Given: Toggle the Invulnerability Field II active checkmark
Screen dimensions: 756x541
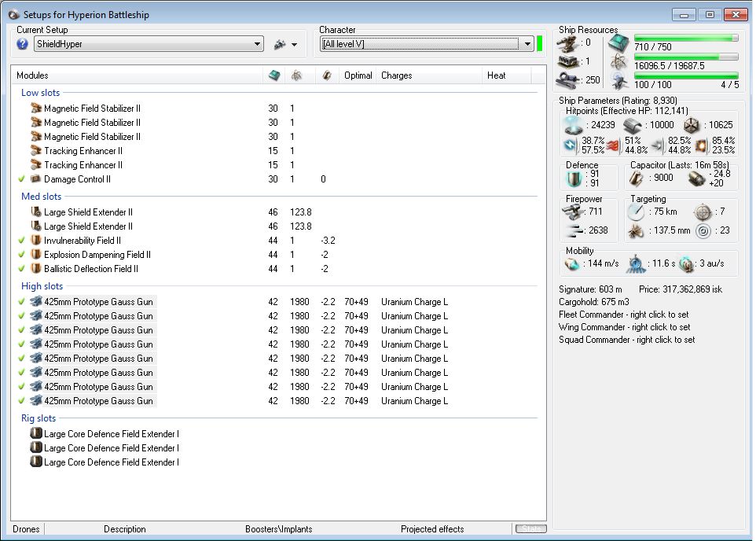Looking at the screenshot, I should [x=22, y=241].
